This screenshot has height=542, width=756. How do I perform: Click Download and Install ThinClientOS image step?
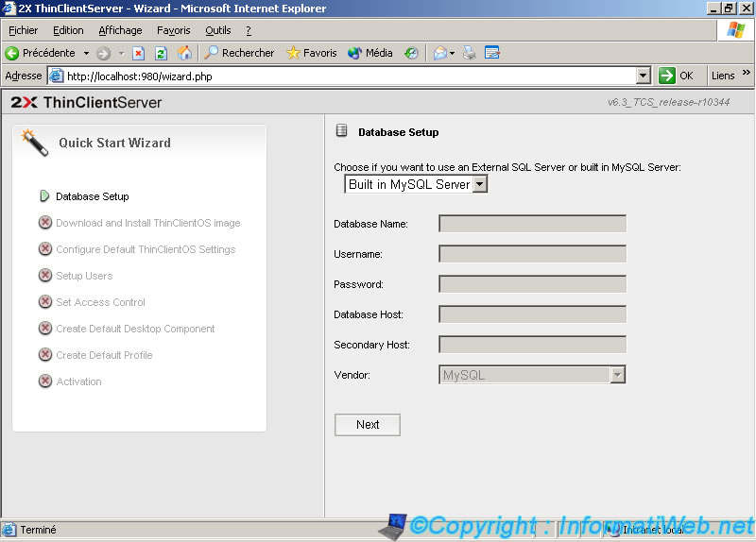pyautogui.click(x=148, y=223)
